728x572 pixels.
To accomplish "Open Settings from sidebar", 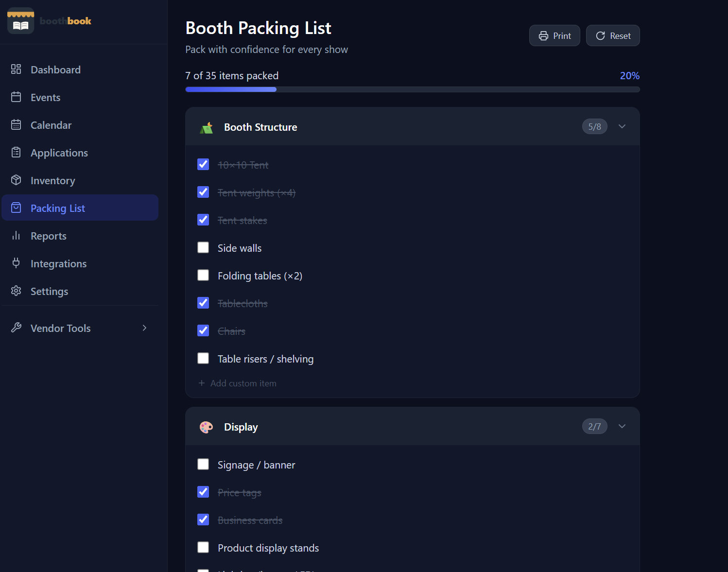I will point(80,291).
